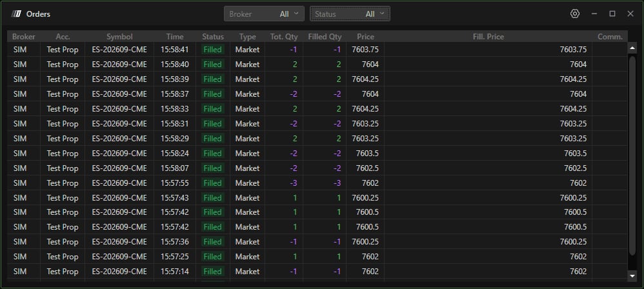Screen dimensions: 644x289
Task: Sort by the Broker column header
Action: [24, 37]
